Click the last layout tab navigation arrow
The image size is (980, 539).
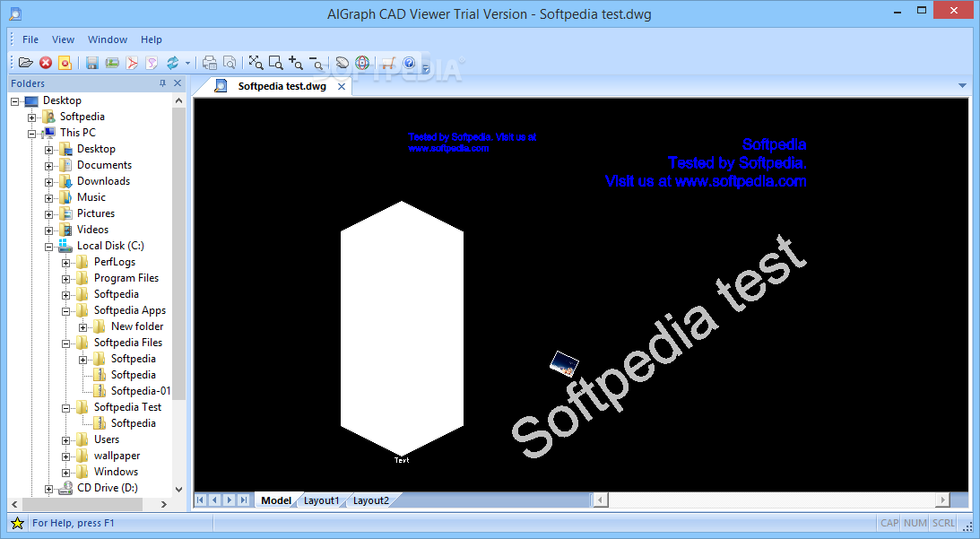(x=244, y=500)
